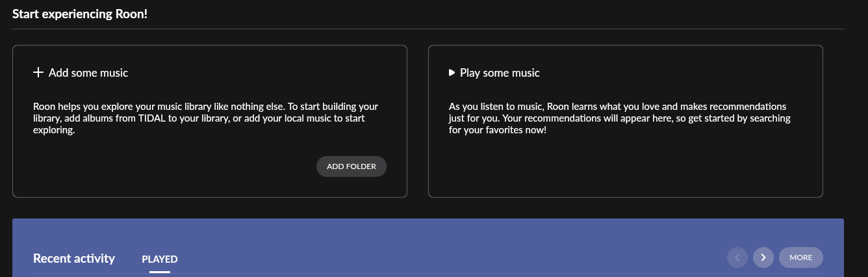Screen dimensions: 868x277
Task: Click the divider line under Start experiencing Roon
Action: [x=428, y=29]
